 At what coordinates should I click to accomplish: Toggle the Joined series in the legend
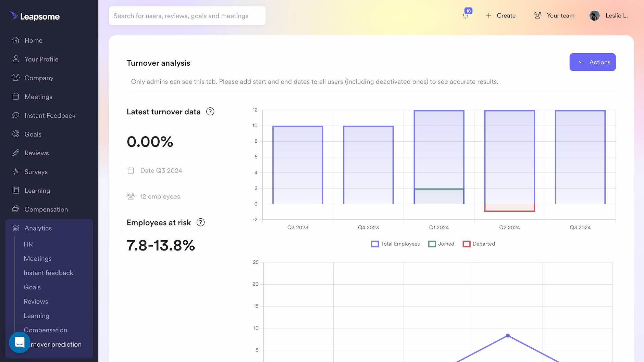tap(442, 244)
